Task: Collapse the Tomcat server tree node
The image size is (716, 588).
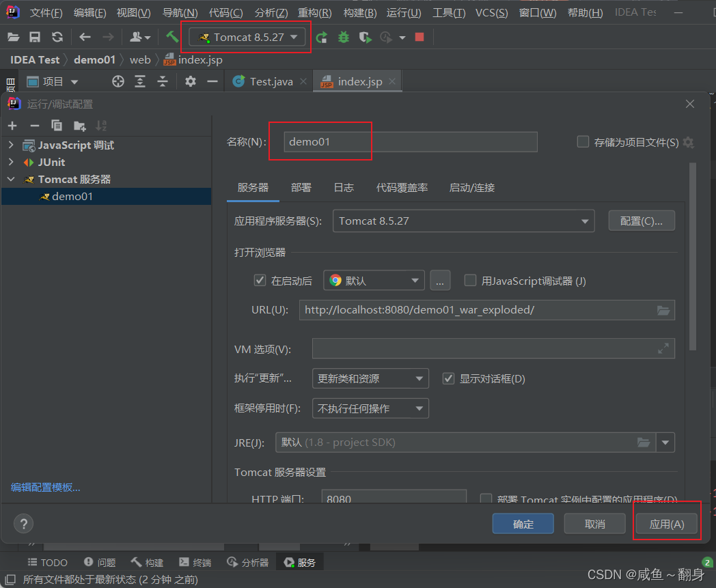Action: click(12, 180)
